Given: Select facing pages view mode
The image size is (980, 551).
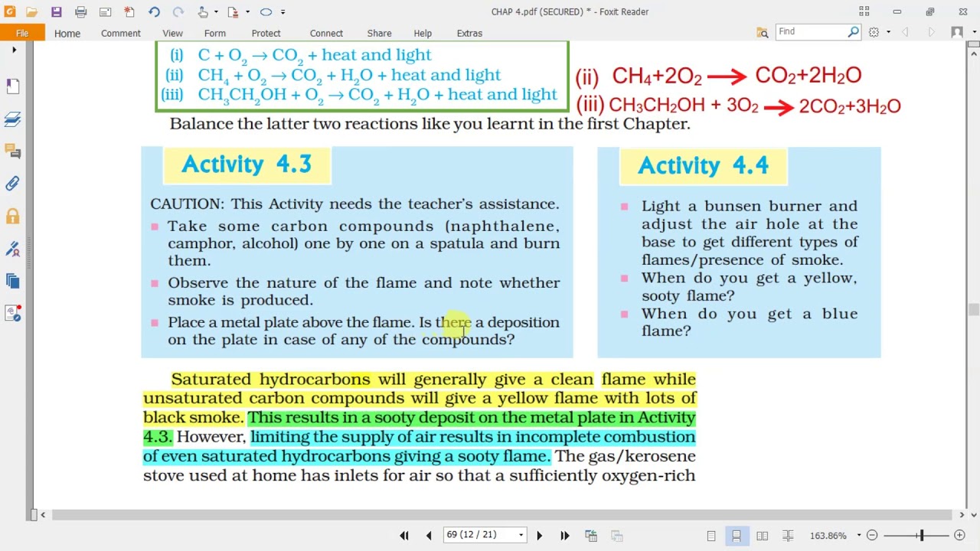Looking at the screenshot, I should pos(762,536).
